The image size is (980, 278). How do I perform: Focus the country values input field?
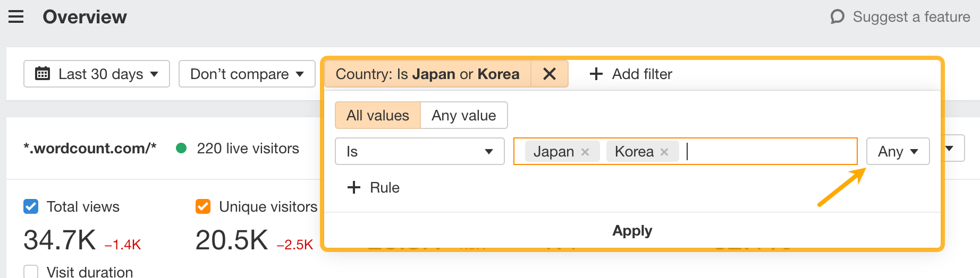click(x=771, y=152)
